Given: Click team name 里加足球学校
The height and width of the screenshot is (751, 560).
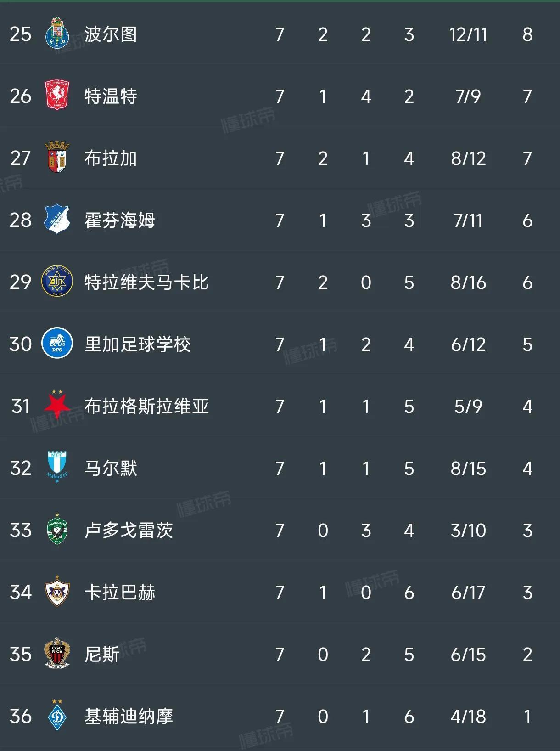Looking at the screenshot, I should pos(137,344).
